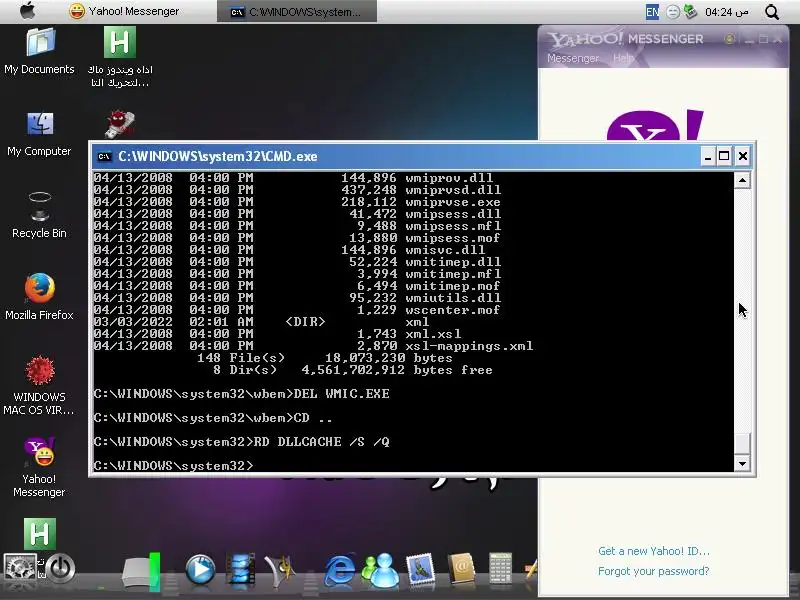Click the CMD scrollbar up arrow
The height and width of the screenshot is (600, 800).
click(742, 180)
